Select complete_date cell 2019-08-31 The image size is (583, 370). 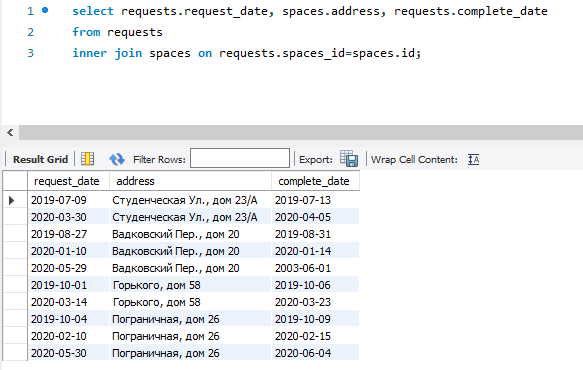pos(316,234)
